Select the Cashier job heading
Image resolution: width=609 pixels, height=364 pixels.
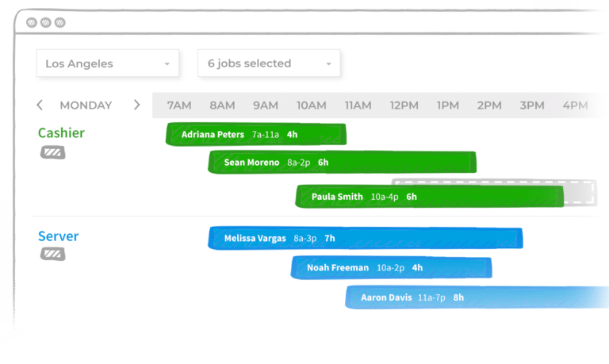(x=61, y=133)
